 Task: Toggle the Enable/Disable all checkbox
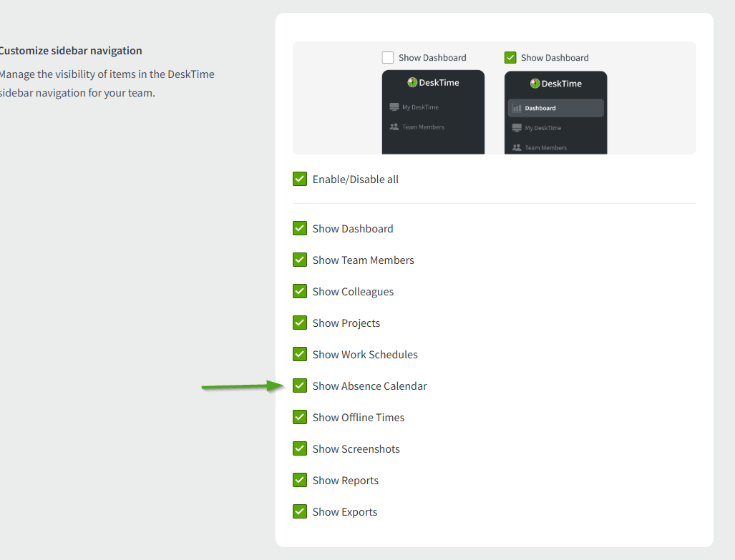pos(300,179)
